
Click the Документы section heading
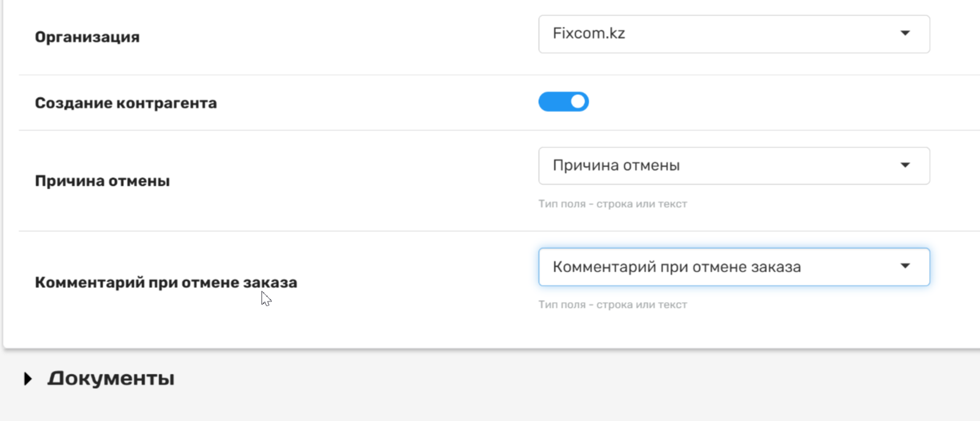pos(111,378)
